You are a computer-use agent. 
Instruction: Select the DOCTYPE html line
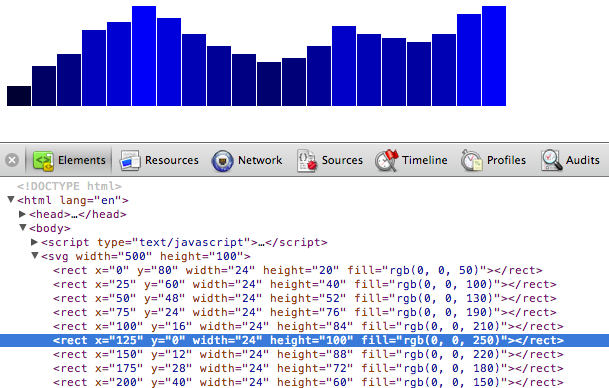point(69,186)
